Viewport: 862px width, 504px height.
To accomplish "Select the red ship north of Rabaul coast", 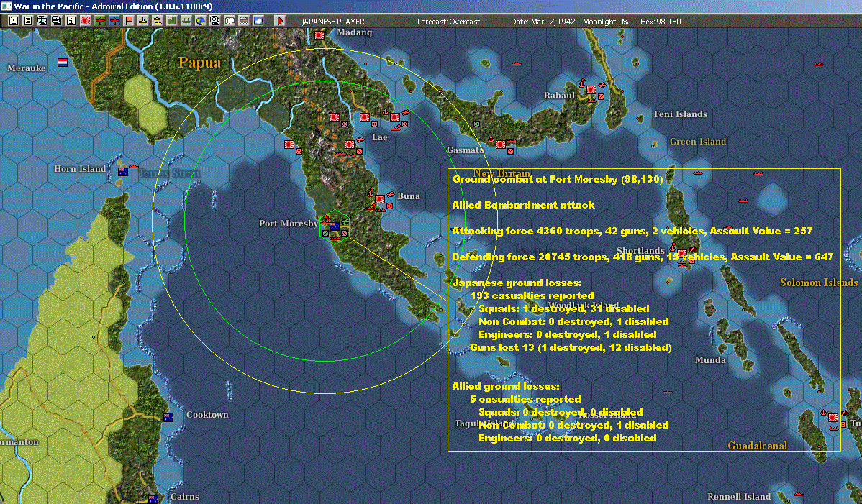I will [516, 64].
